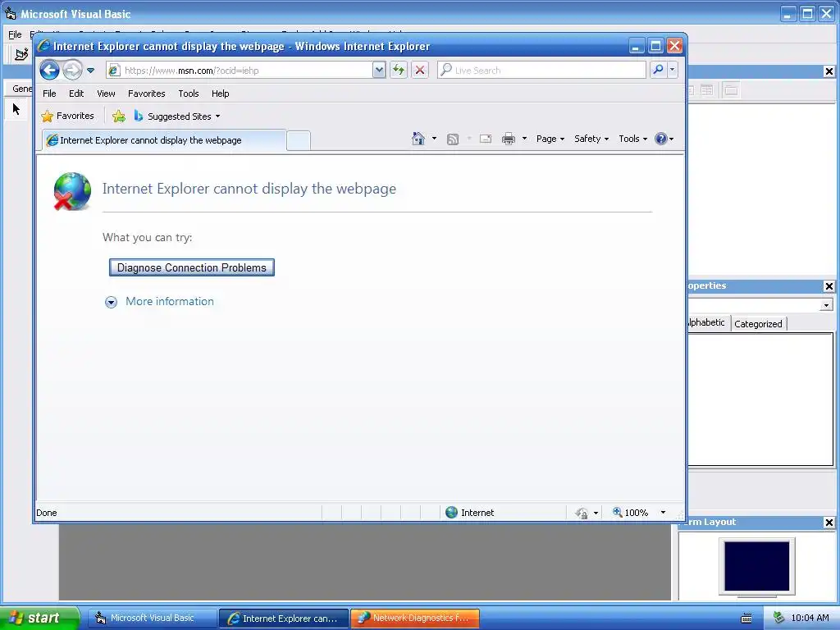Open the Safety command bar menu
Image resolution: width=840 pixels, height=630 pixels.
click(x=591, y=139)
